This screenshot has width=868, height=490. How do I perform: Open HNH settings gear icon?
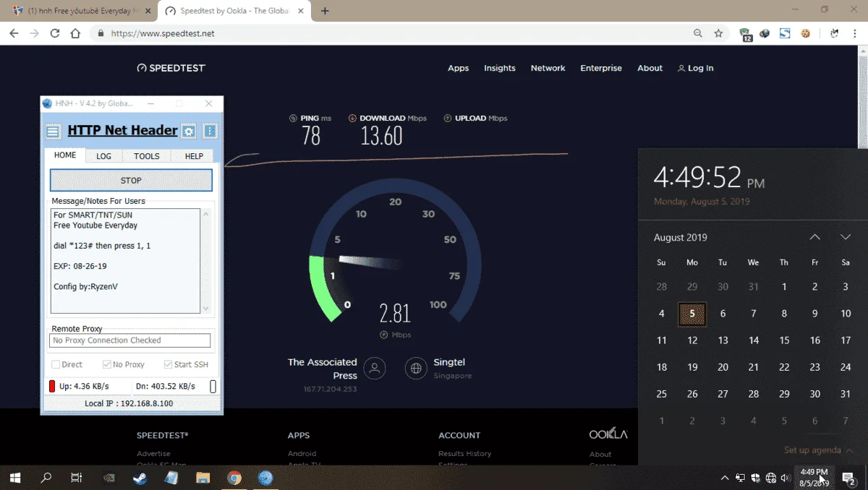click(x=189, y=132)
